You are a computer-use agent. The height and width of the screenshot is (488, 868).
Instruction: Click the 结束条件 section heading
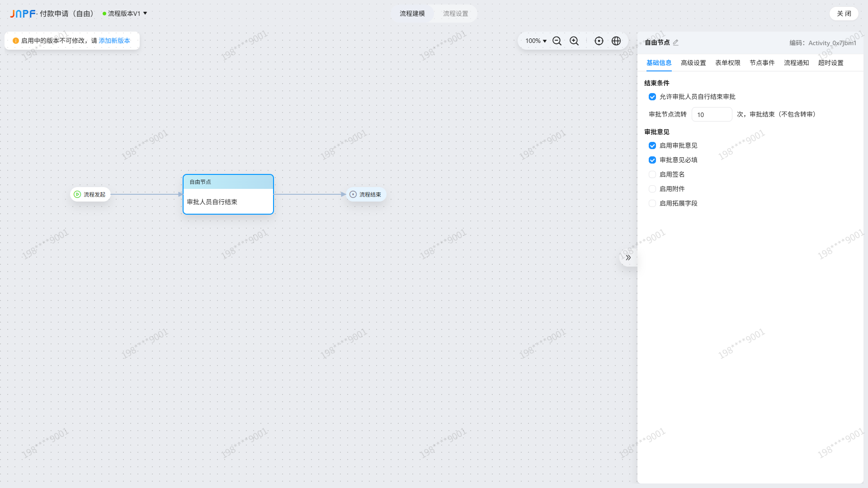[657, 83]
